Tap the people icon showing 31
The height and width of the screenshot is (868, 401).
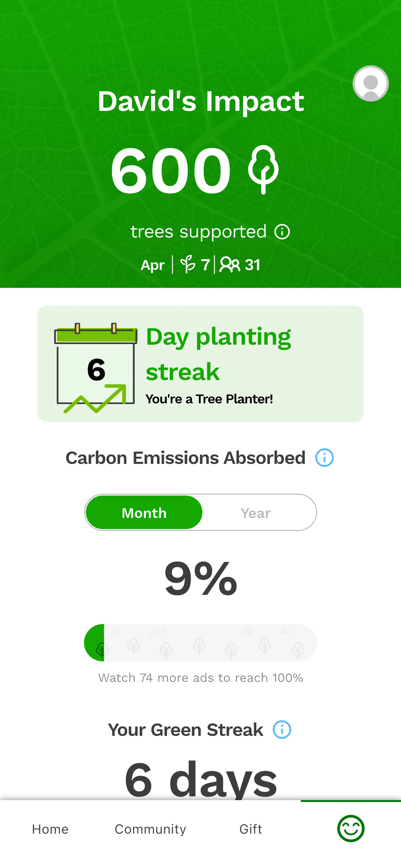(230, 265)
